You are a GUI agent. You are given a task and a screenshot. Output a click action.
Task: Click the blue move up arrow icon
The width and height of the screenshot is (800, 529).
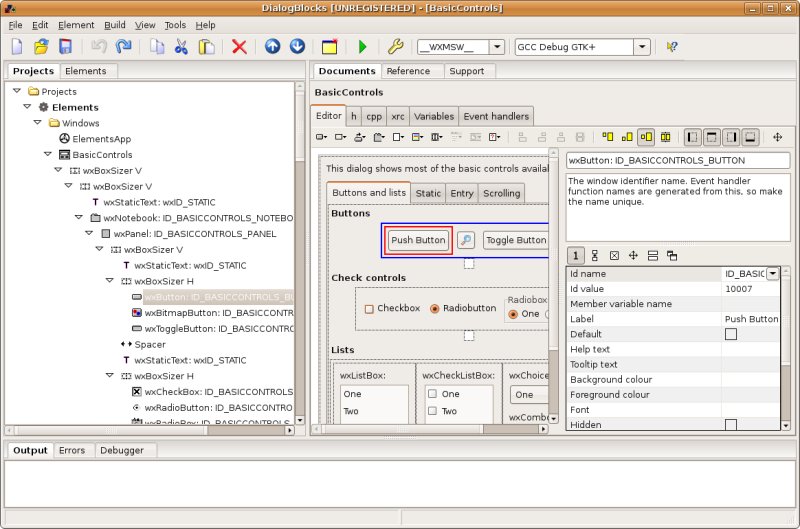pyautogui.click(x=272, y=46)
